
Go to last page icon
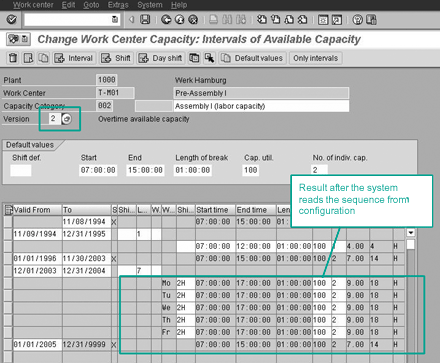click(302, 20)
